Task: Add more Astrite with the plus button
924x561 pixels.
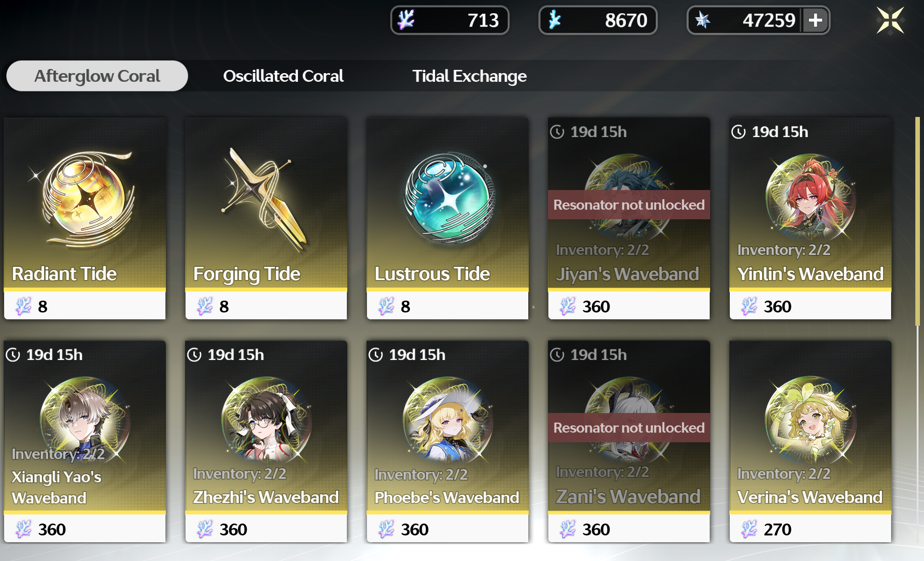Action: (x=815, y=20)
